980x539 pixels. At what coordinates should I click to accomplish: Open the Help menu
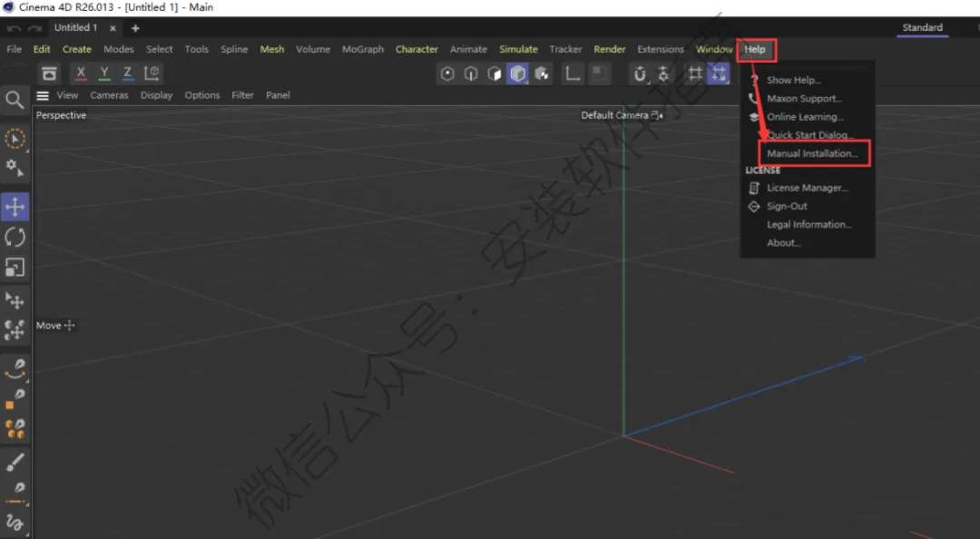point(755,49)
